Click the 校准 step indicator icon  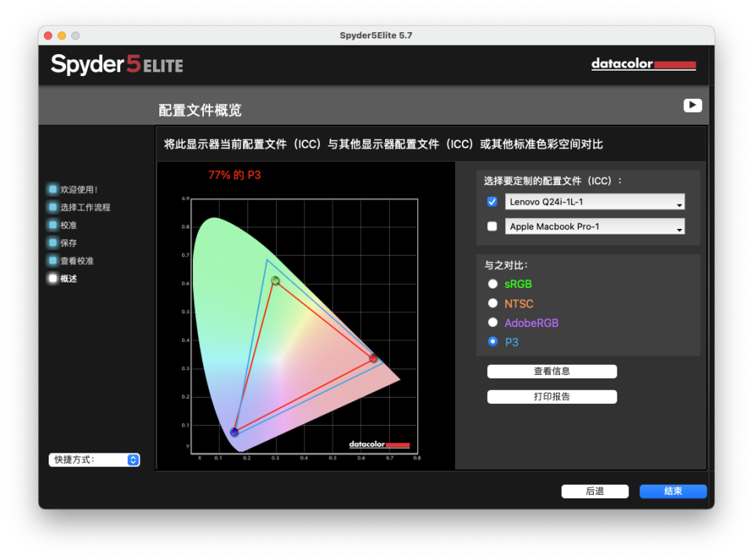[53, 225]
